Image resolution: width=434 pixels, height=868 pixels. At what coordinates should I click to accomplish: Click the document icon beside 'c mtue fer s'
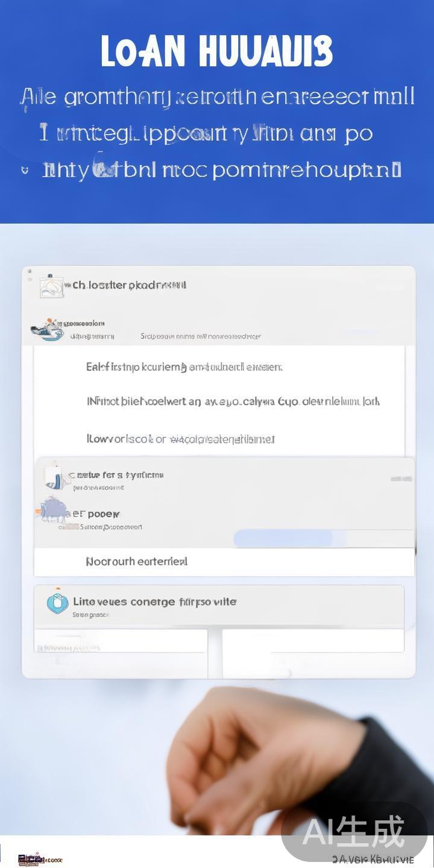(54, 477)
